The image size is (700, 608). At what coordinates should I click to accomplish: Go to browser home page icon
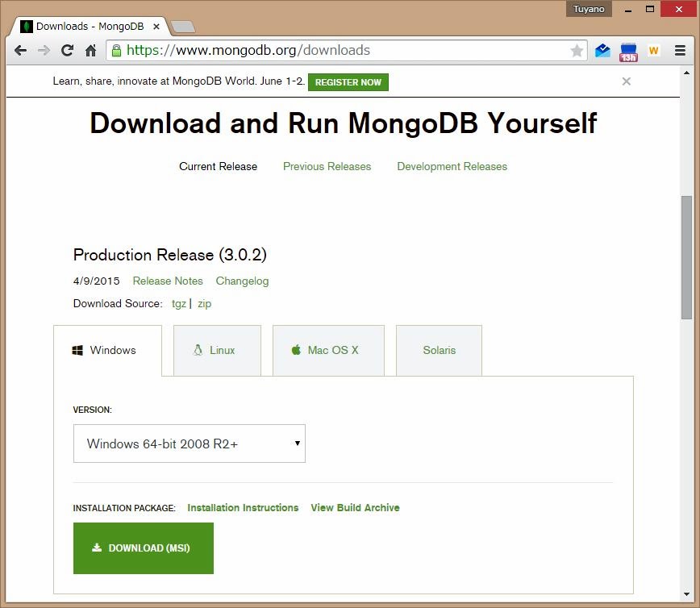pos(90,50)
